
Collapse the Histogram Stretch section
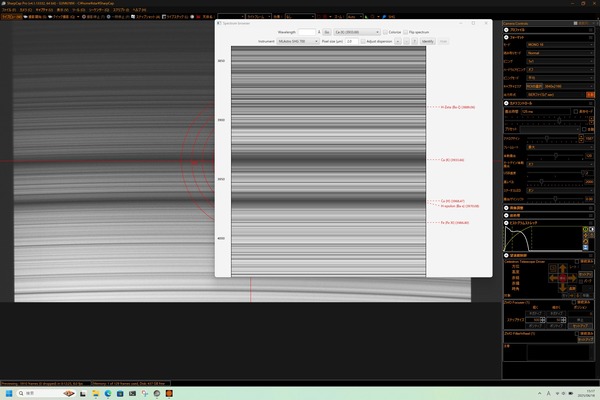click(x=506, y=223)
